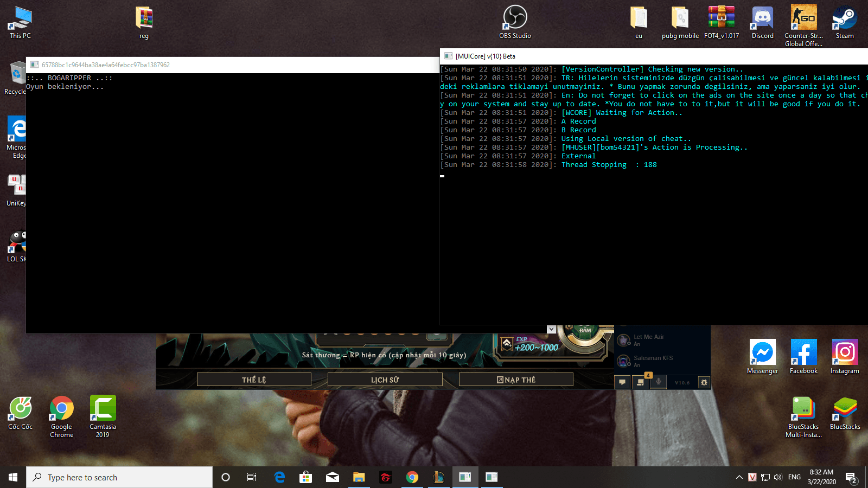Open network settings from the tray
The image size is (868, 488).
pyautogui.click(x=765, y=477)
